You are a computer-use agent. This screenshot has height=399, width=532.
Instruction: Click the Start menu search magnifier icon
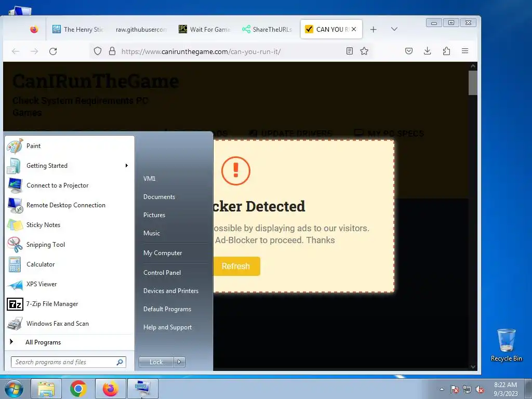120,362
